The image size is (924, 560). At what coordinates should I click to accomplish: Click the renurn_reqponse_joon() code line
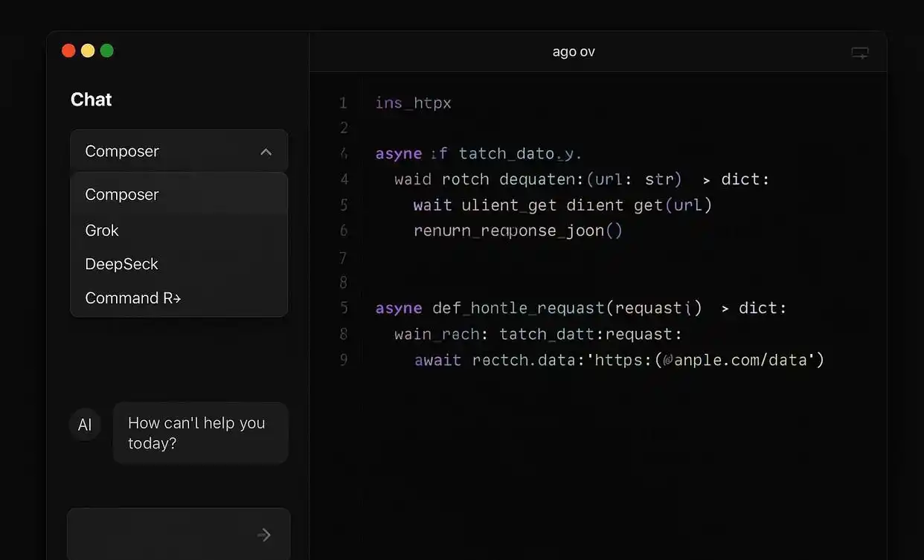518,231
